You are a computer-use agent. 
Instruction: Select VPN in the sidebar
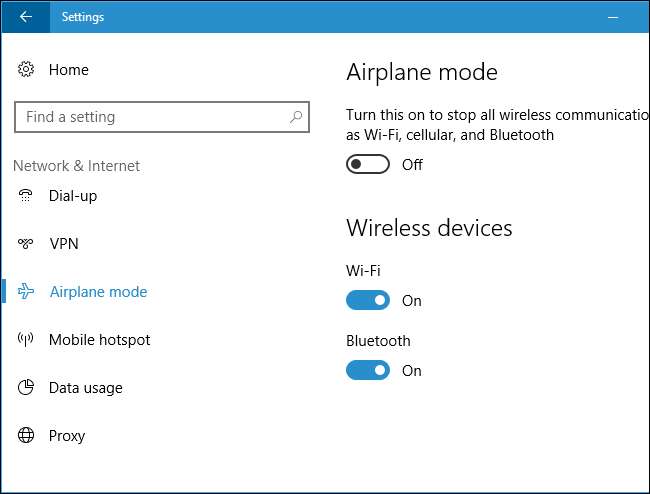point(63,244)
